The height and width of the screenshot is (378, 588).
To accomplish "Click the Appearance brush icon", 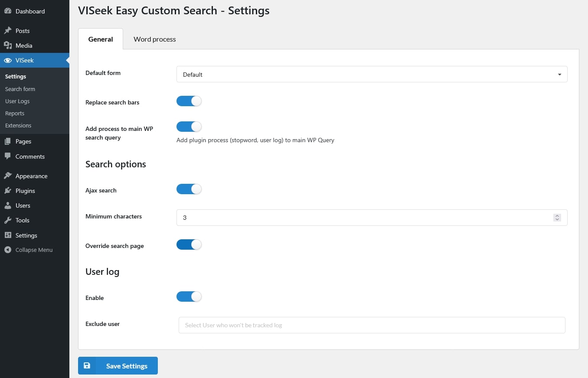I will coord(8,176).
